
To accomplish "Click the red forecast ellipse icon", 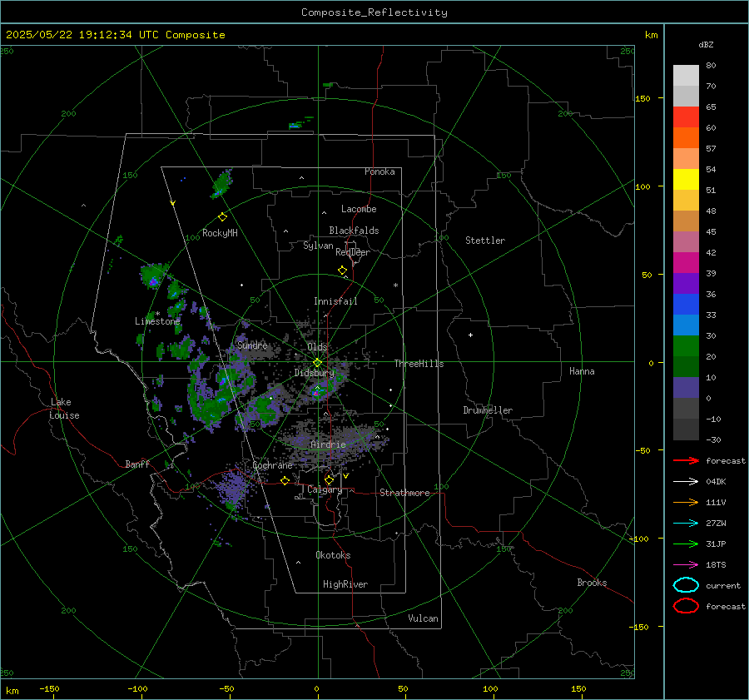I will [686, 606].
